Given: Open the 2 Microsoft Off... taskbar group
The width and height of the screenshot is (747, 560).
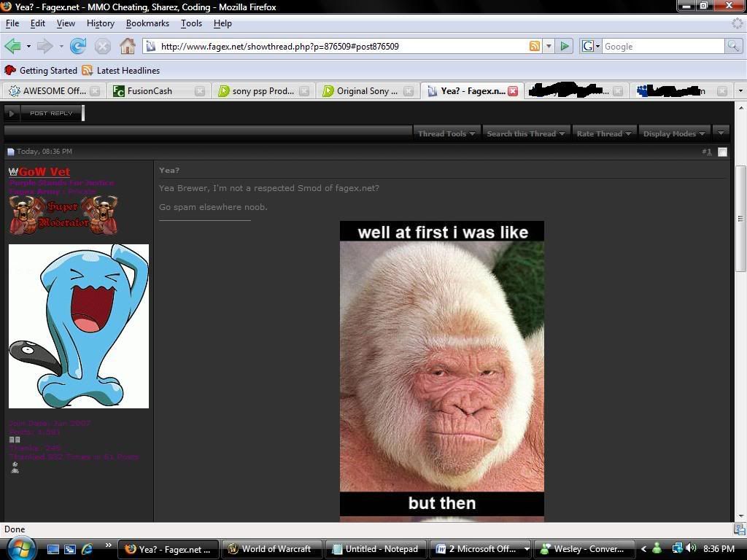Looking at the screenshot, I should coord(480,549).
